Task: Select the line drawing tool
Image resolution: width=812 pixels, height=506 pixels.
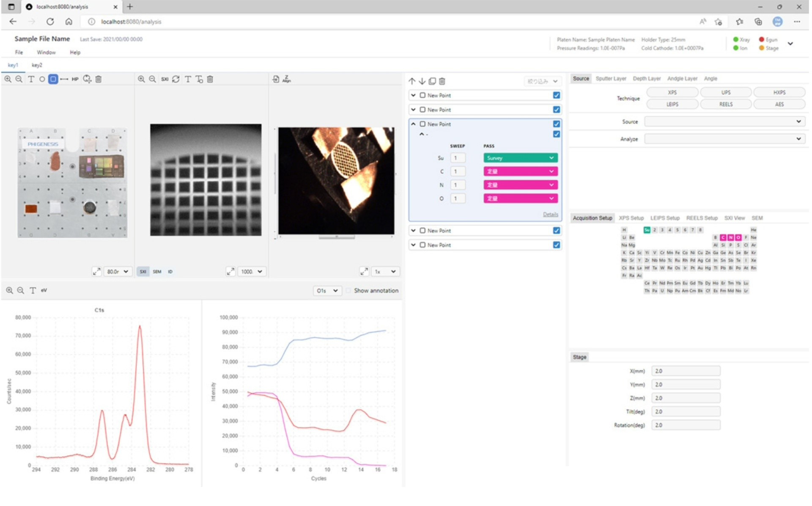Action: pyautogui.click(x=64, y=79)
